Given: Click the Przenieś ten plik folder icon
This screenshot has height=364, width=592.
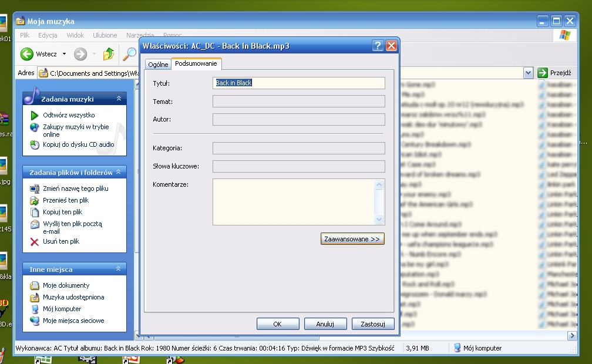Looking at the screenshot, I should 34,200.
